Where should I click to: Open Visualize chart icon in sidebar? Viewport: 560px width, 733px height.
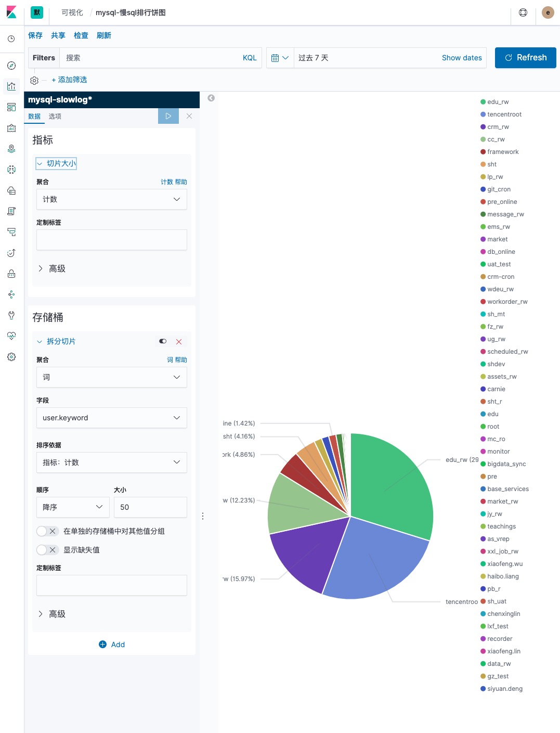(x=11, y=86)
